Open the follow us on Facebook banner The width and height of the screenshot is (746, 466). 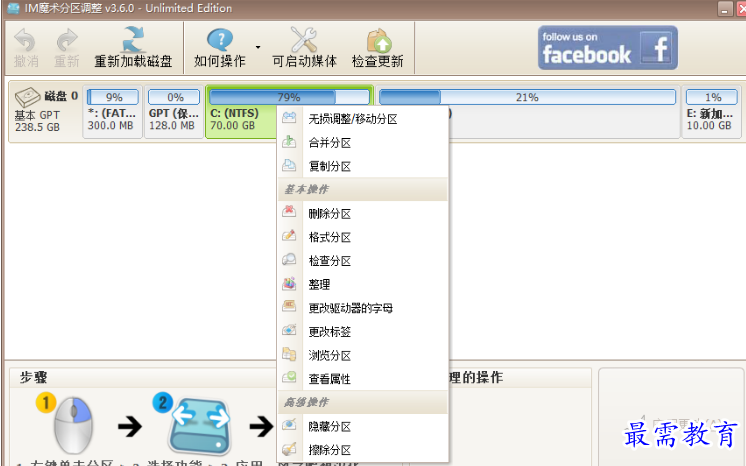pos(608,48)
